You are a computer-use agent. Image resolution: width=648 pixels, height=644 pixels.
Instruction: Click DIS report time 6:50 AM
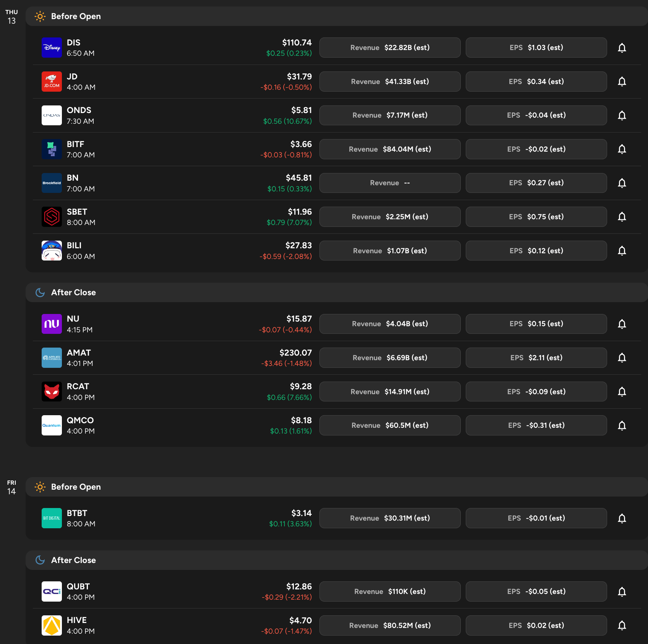[81, 53]
